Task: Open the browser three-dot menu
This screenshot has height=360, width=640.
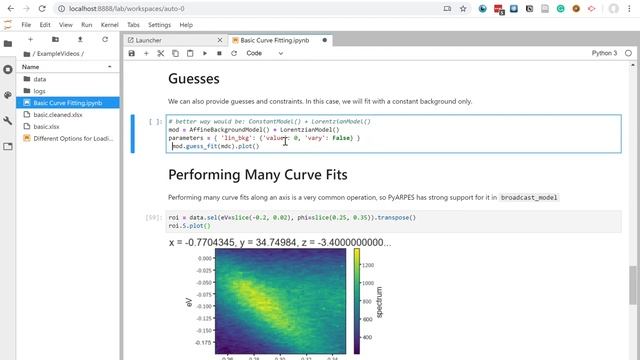Action: [x=629, y=9]
